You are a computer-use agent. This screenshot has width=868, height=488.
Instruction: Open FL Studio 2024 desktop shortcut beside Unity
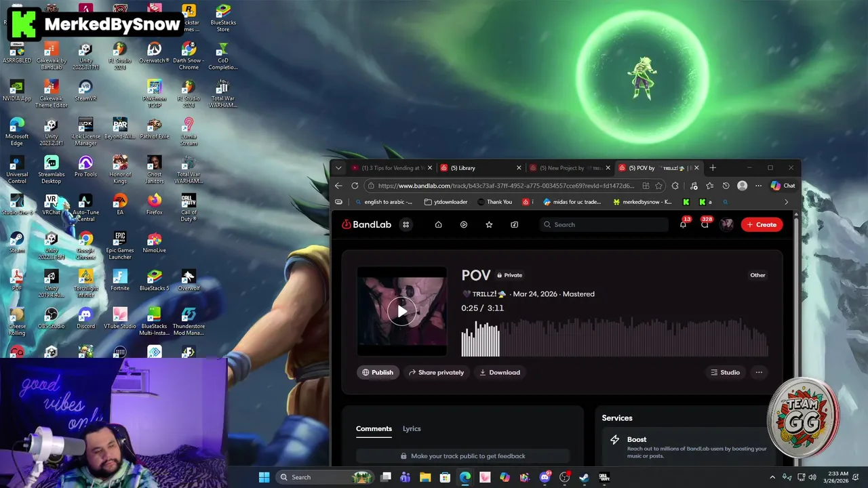click(x=120, y=56)
